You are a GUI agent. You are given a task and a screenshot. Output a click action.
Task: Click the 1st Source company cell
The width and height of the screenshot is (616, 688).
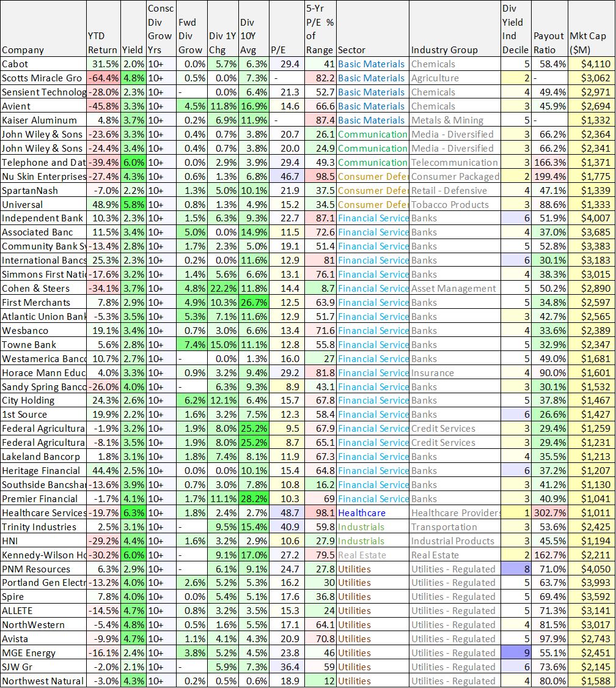[x=43, y=414]
